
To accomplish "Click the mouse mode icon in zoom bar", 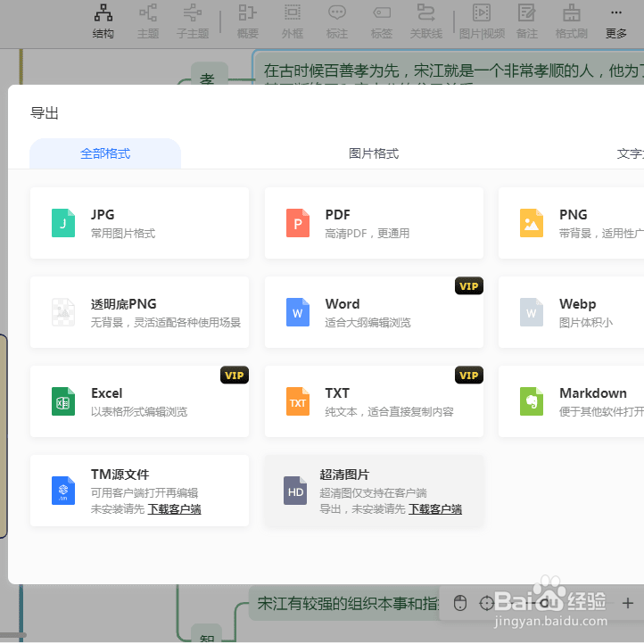I will (460, 603).
